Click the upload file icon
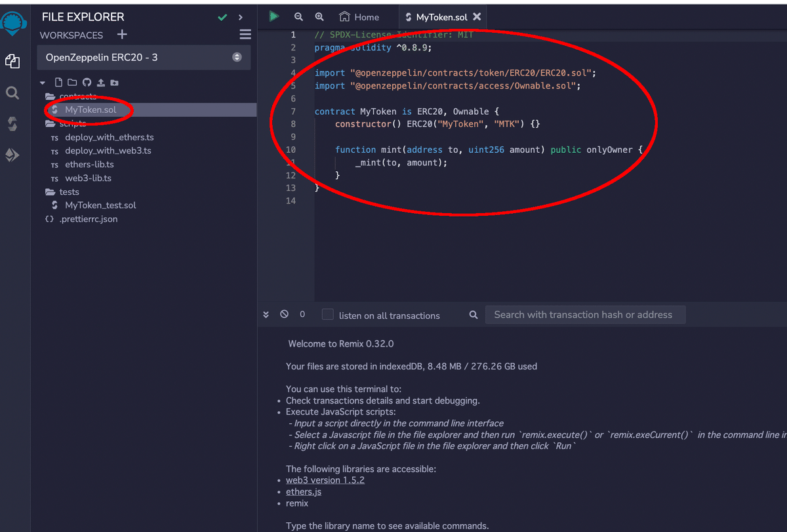The height and width of the screenshot is (532, 787). coord(101,83)
